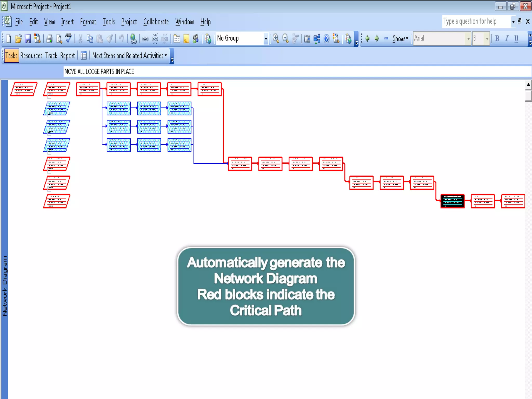Click the Print icon
This screenshot has width=532, height=399.
[x=49, y=39]
